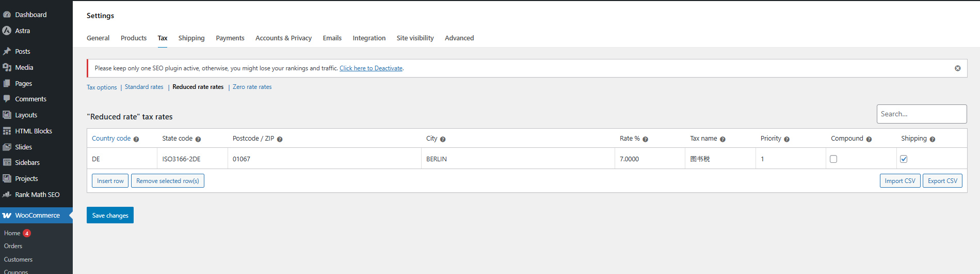Edit the tax name cell in DE row
The width and height of the screenshot is (980, 274).
(720, 159)
